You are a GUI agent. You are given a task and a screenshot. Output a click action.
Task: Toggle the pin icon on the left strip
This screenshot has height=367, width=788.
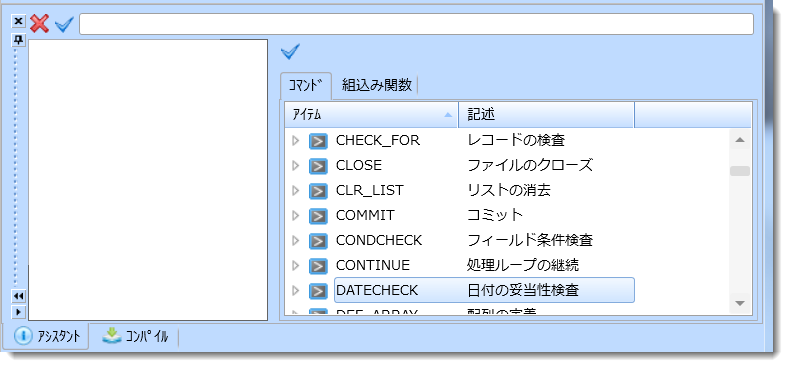(19, 40)
